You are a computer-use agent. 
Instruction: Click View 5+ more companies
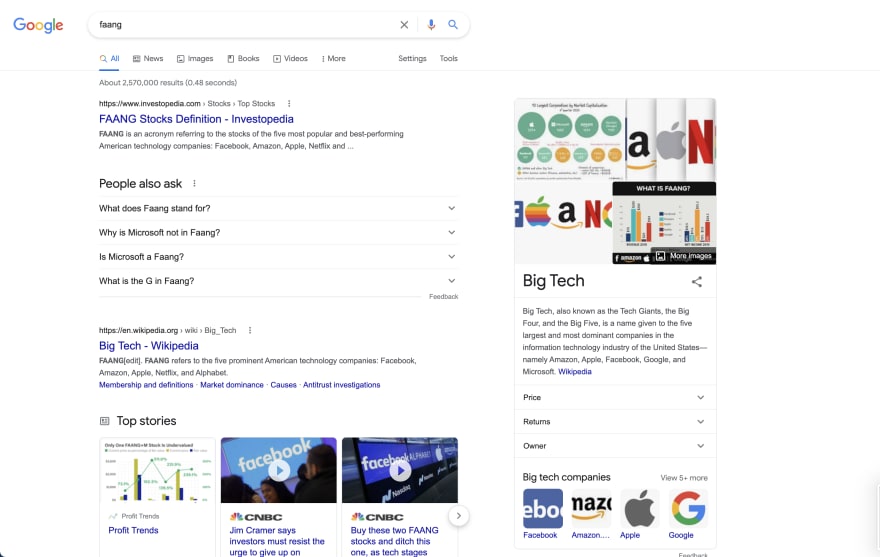(684, 478)
